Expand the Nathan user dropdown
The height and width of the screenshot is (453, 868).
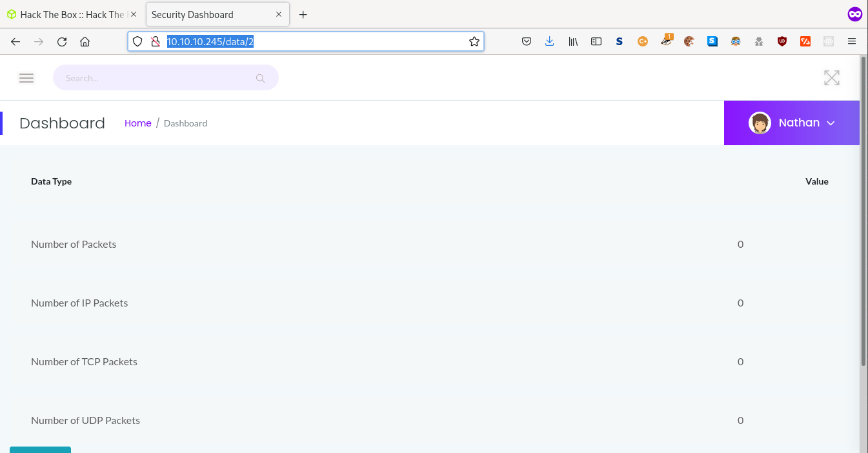(831, 123)
